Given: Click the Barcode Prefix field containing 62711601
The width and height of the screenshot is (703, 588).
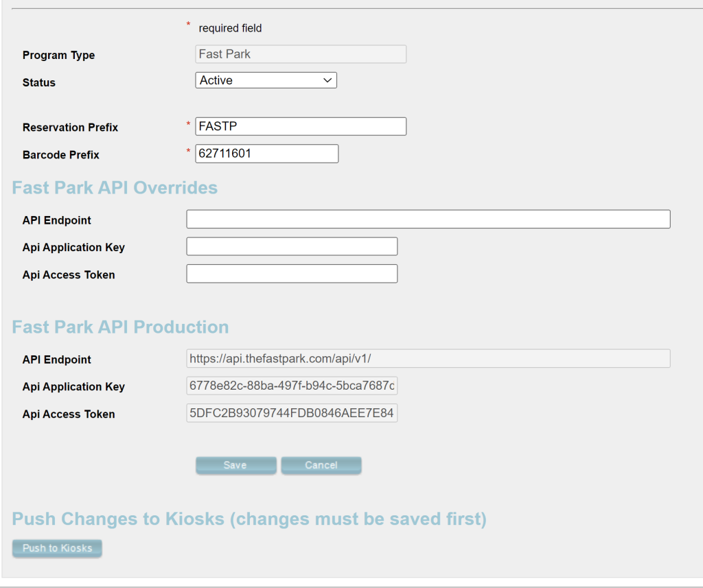Looking at the screenshot, I should [267, 154].
